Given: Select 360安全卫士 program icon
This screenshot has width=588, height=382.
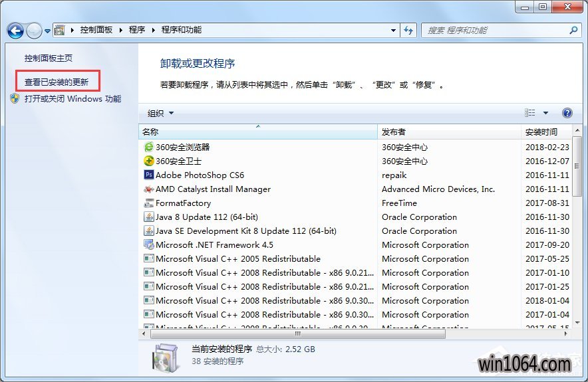Looking at the screenshot, I should coord(149,161).
